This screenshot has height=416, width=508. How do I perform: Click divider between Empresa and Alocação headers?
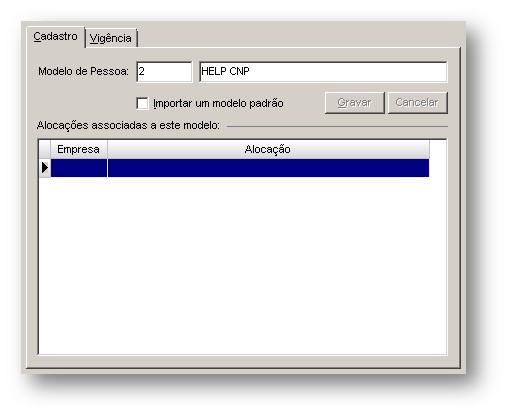pos(107,149)
